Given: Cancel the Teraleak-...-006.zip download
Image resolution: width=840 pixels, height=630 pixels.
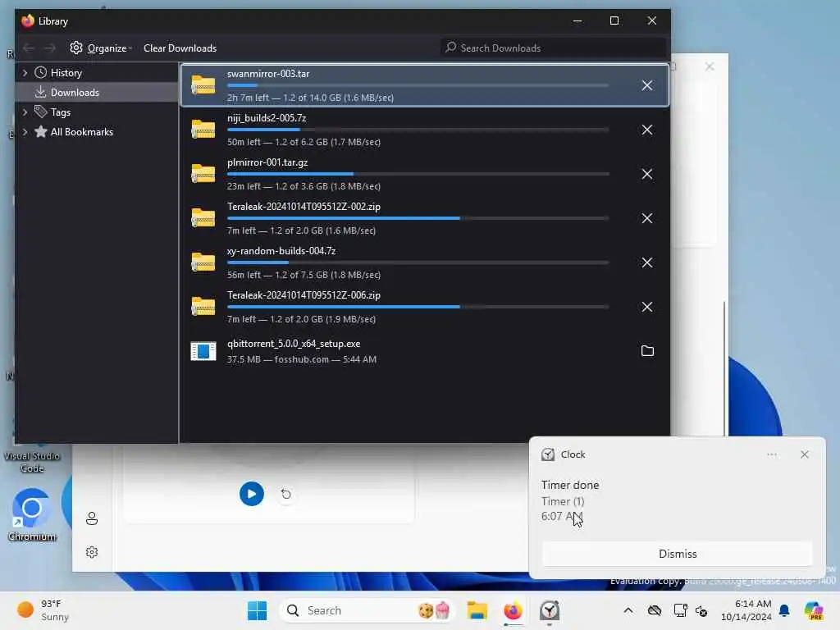Looking at the screenshot, I should (x=647, y=307).
